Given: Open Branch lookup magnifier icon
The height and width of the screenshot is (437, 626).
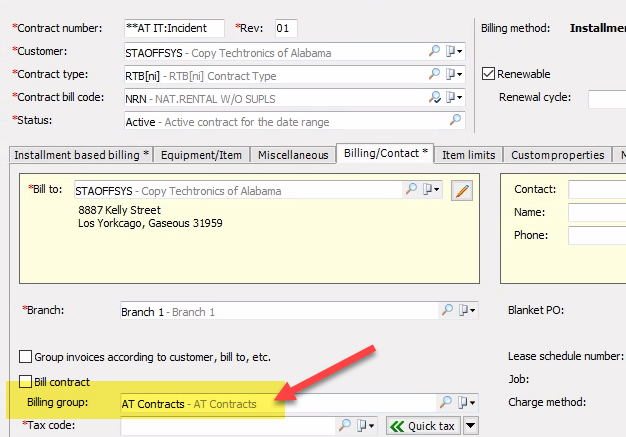Looking at the screenshot, I should [x=447, y=310].
